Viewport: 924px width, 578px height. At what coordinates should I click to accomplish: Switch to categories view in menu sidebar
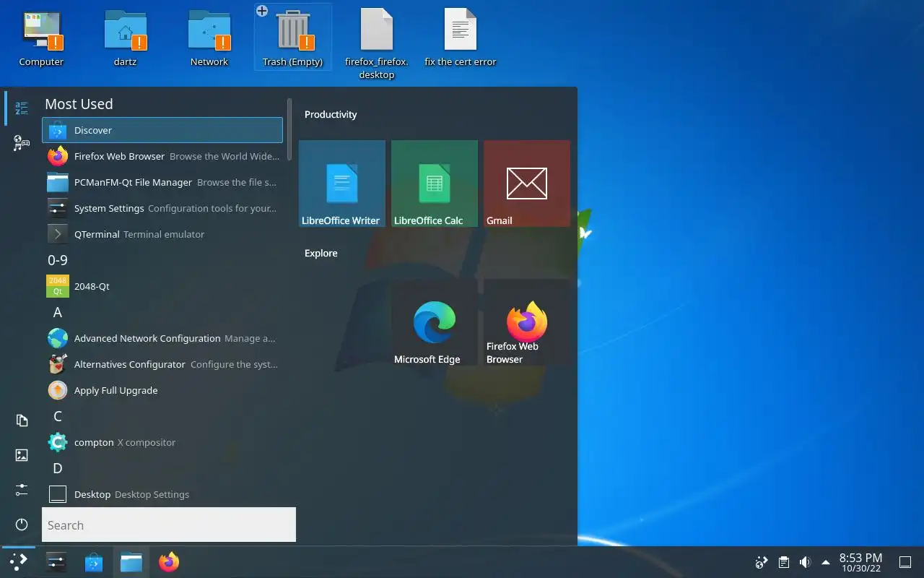pos(22,143)
